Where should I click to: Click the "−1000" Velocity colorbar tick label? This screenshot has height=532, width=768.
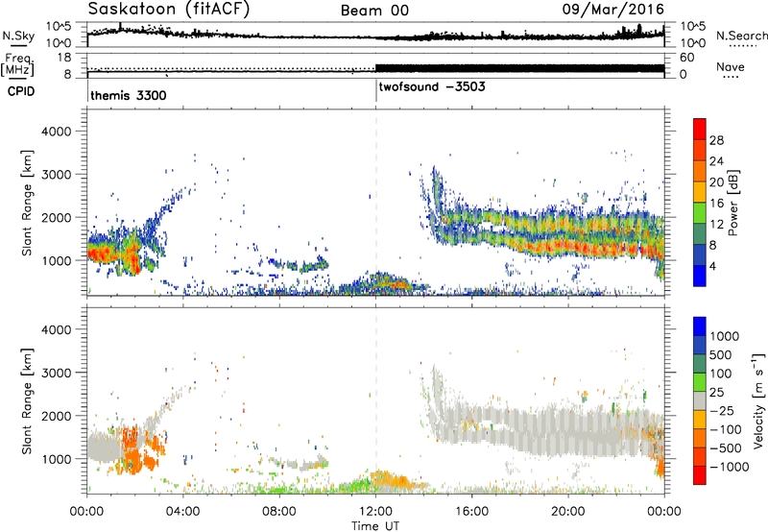coord(729,467)
